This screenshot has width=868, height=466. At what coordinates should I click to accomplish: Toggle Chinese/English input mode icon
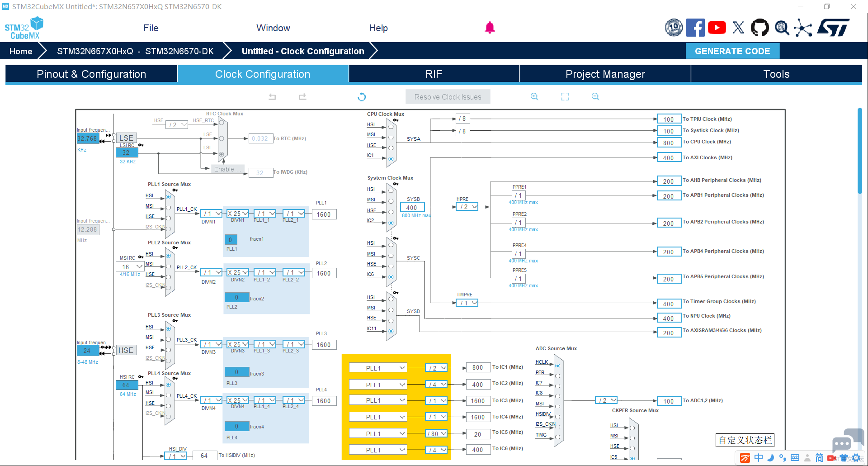[759, 458]
